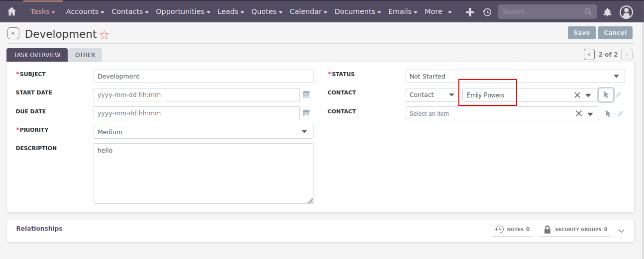Open the user profile avatar icon
The height and width of the screenshot is (259, 644).
pyautogui.click(x=627, y=12)
